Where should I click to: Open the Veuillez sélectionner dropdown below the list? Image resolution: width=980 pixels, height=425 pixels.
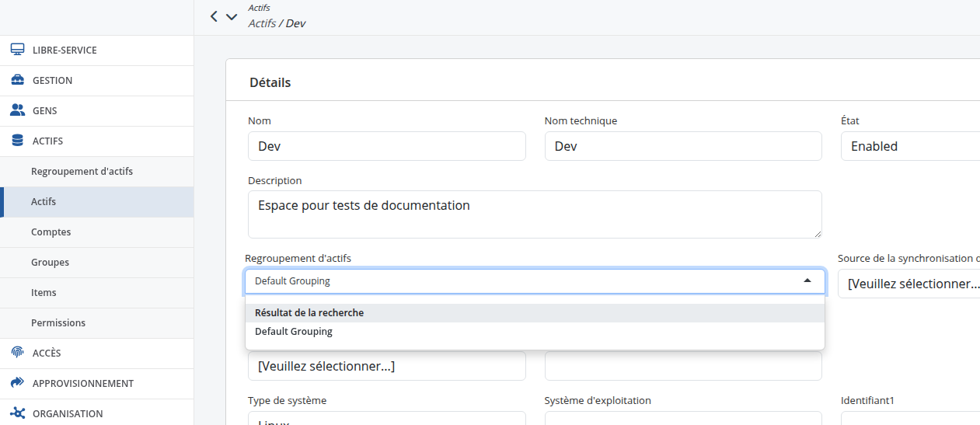point(387,366)
